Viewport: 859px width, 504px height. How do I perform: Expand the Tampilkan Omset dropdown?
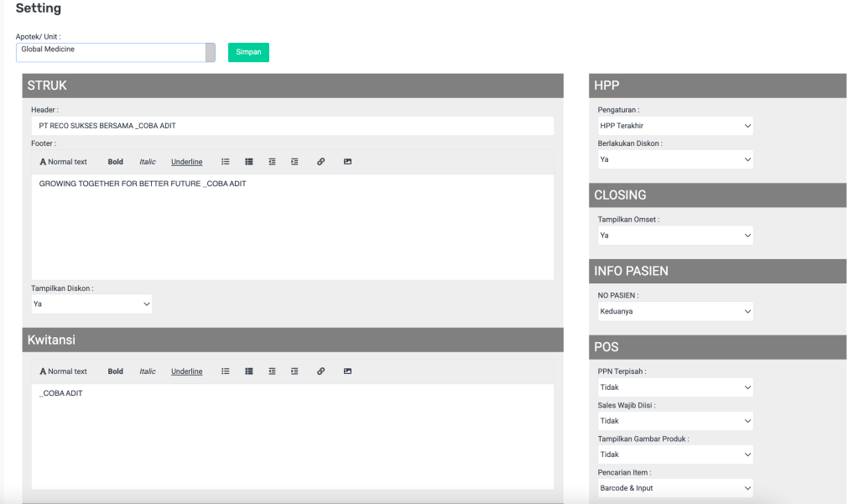(674, 236)
